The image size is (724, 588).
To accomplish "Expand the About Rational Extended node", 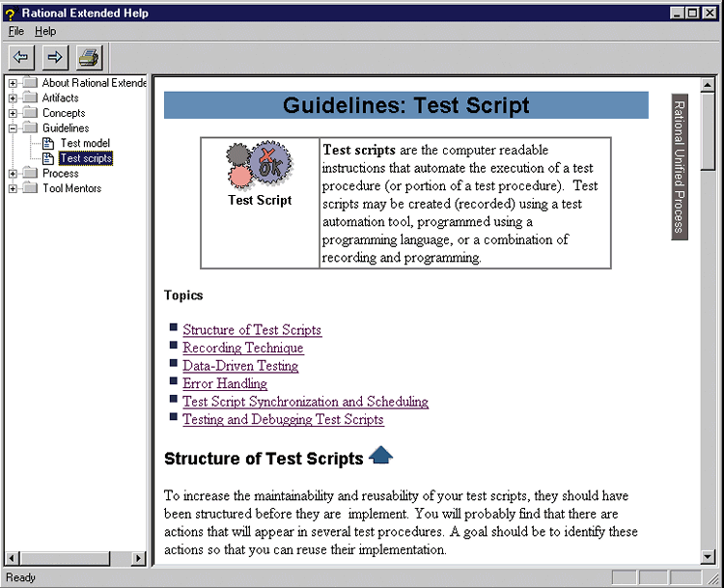I will pyautogui.click(x=13, y=84).
